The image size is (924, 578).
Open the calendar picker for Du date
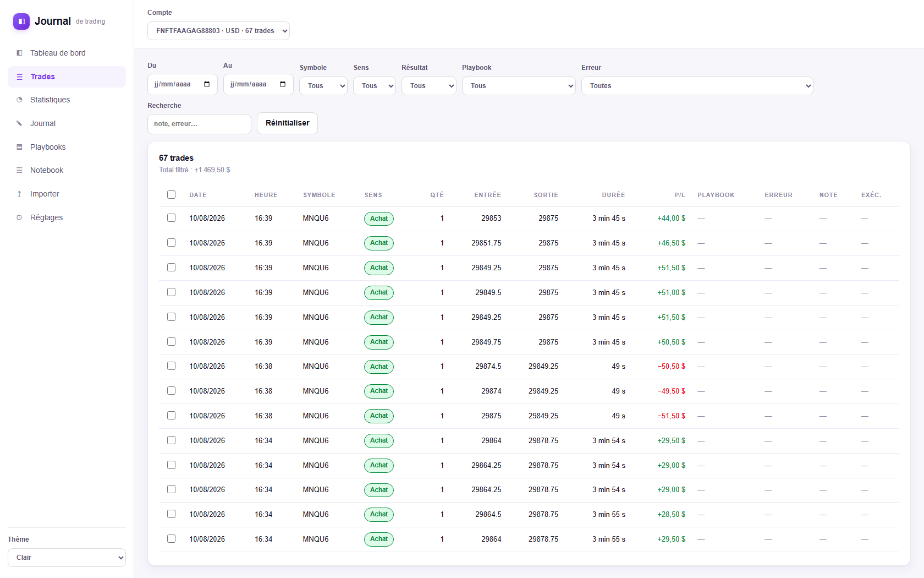point(207,84)
